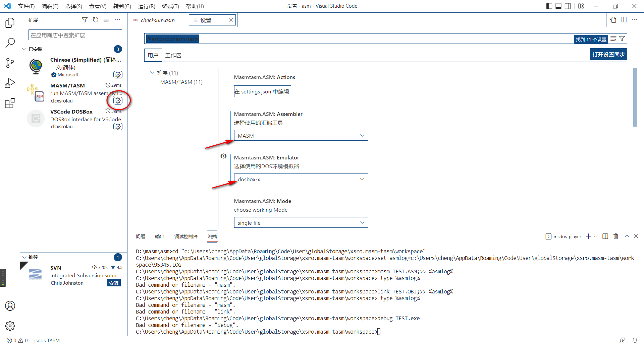Select the msdos-player terminal label
This screenshot has width=644, height=345.
point(563,236)
